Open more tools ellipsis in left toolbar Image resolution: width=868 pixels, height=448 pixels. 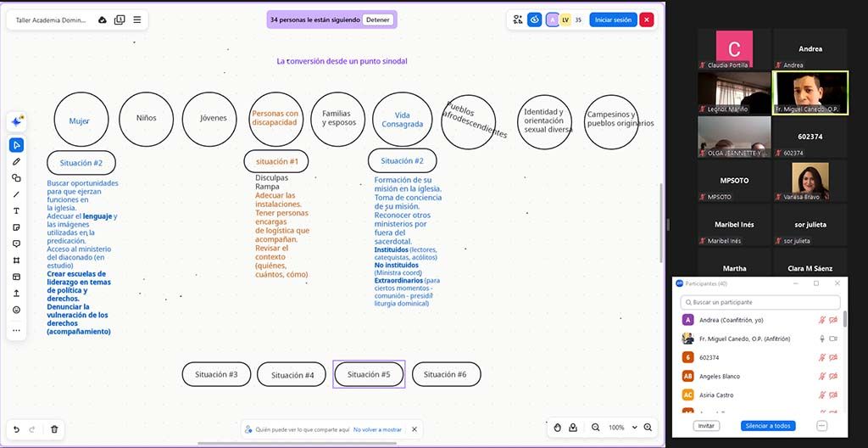pos(16,330)
